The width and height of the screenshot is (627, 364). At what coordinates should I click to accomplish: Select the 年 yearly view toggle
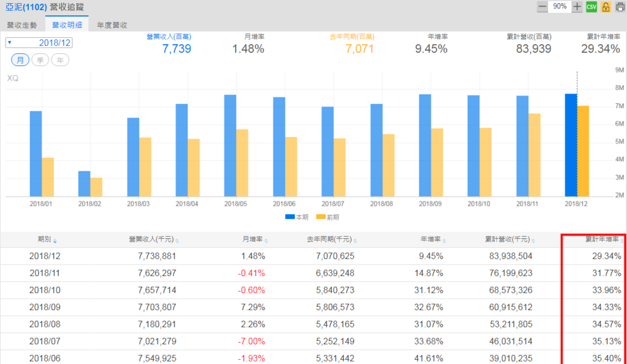(x=60, y=60)
